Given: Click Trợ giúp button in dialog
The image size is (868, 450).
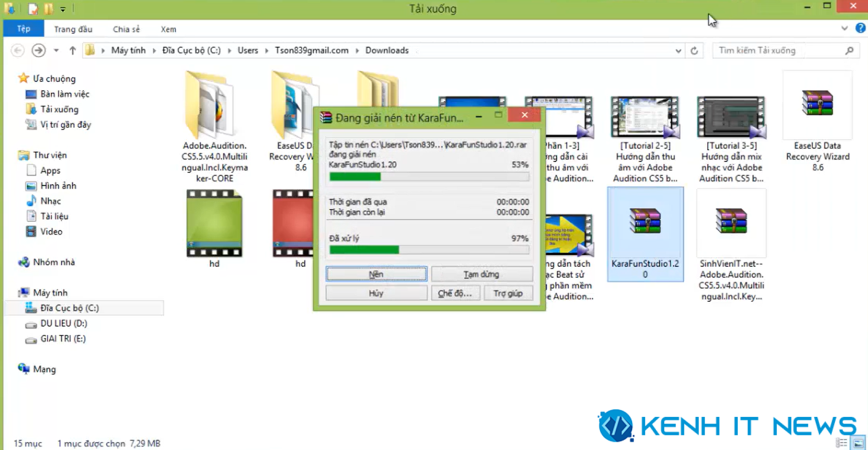Looking at the screenshot, I should (x=508, y=293).
